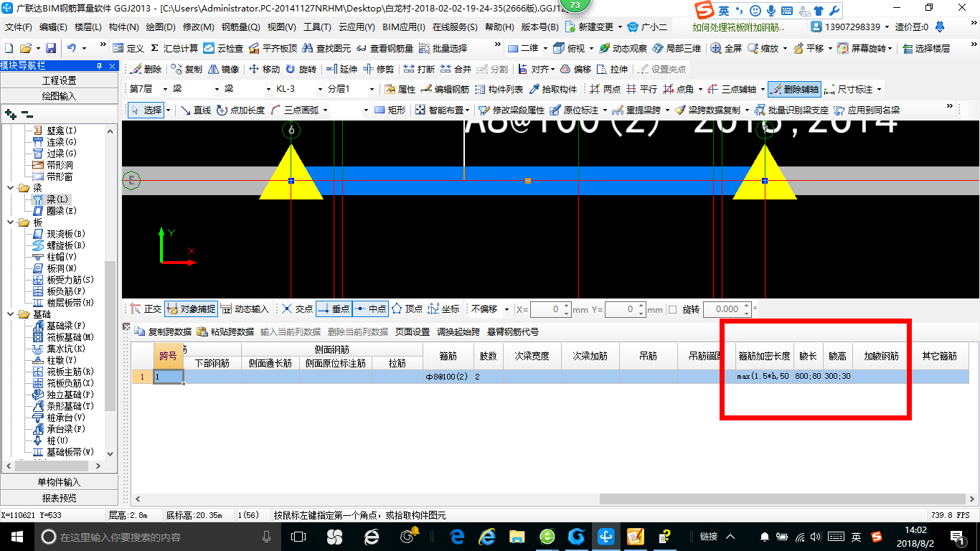Select the 旋转 rotate tool

click(301, 70)
